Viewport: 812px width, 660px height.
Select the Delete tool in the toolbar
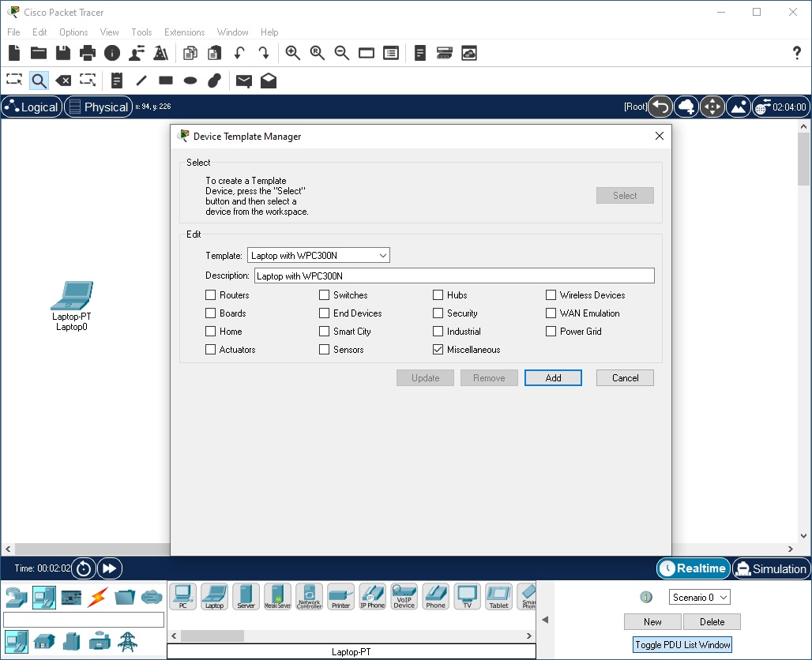64,80
